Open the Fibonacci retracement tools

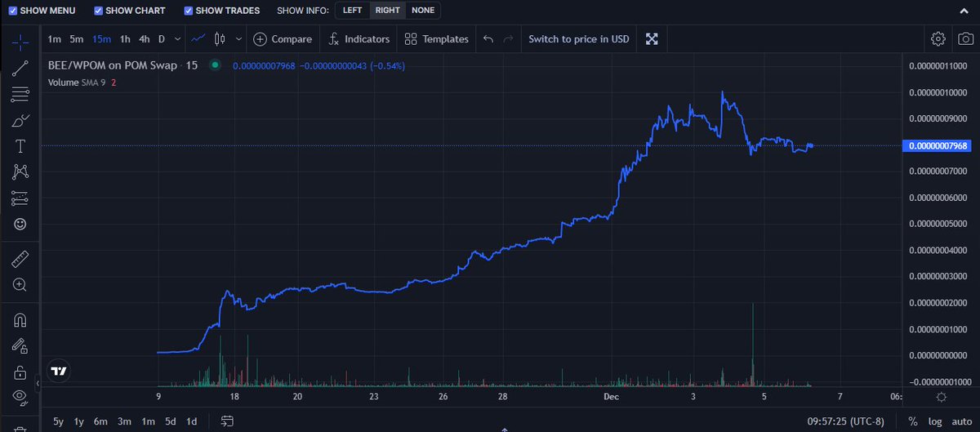pyautogui.click(x=20, y=94)
